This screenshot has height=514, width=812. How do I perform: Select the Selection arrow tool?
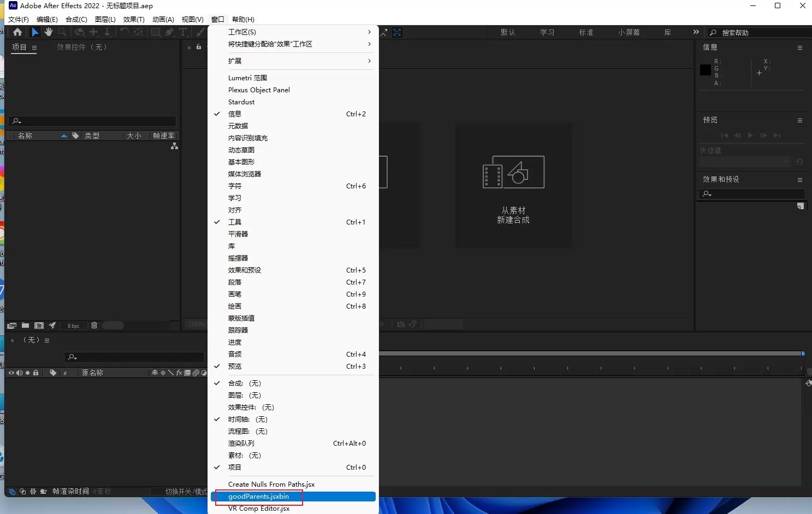[35, 32]
